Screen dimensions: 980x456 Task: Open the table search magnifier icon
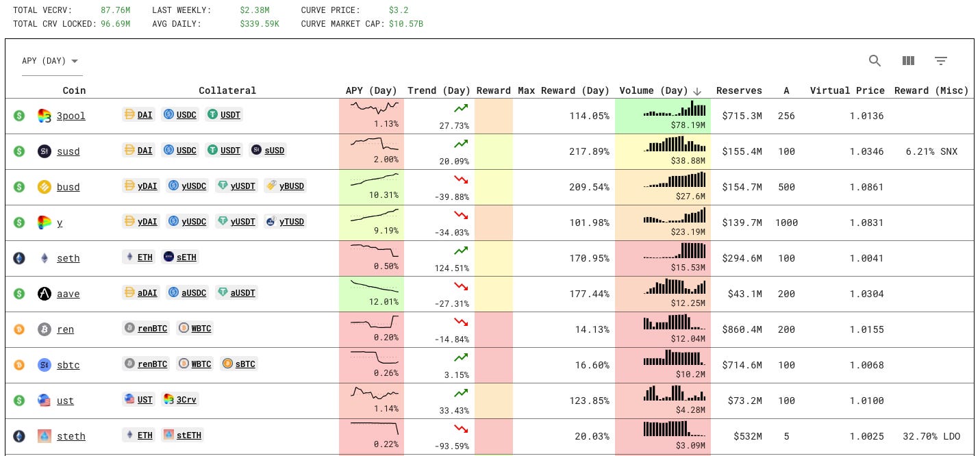point(875,60)
